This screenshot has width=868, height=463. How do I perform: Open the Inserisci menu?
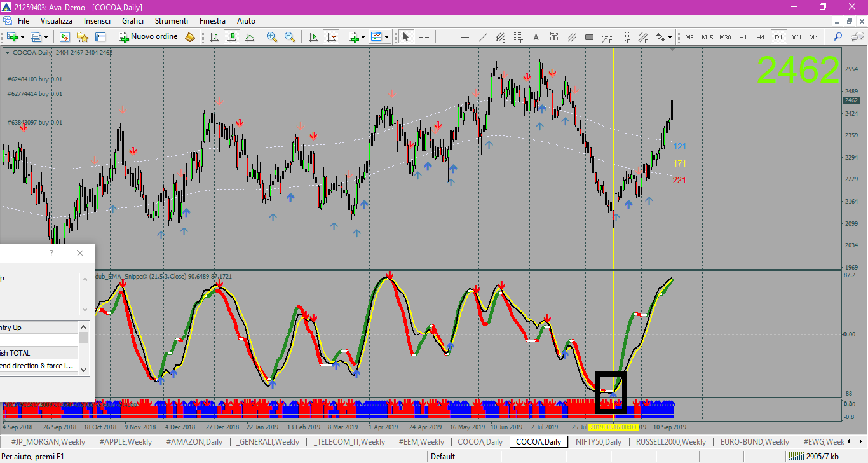coord(97,21)
